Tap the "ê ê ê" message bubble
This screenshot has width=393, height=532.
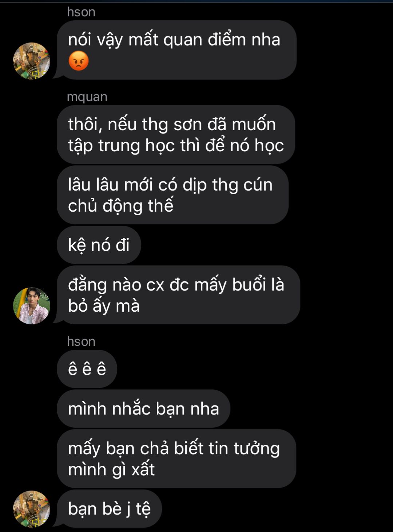87,369
